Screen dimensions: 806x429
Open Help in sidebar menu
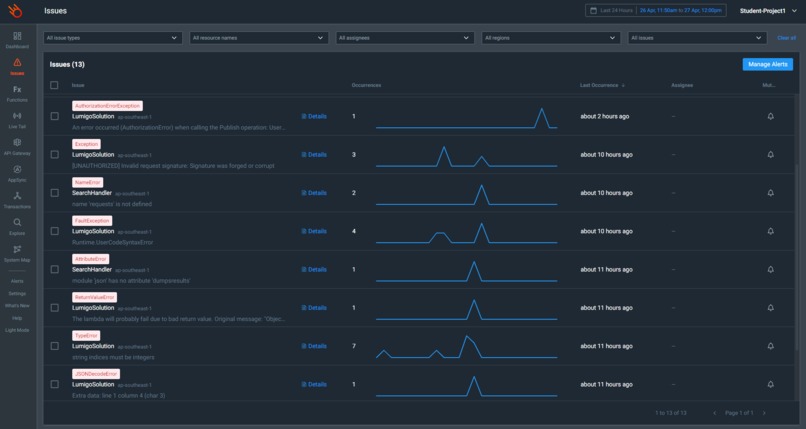[17, 318]
